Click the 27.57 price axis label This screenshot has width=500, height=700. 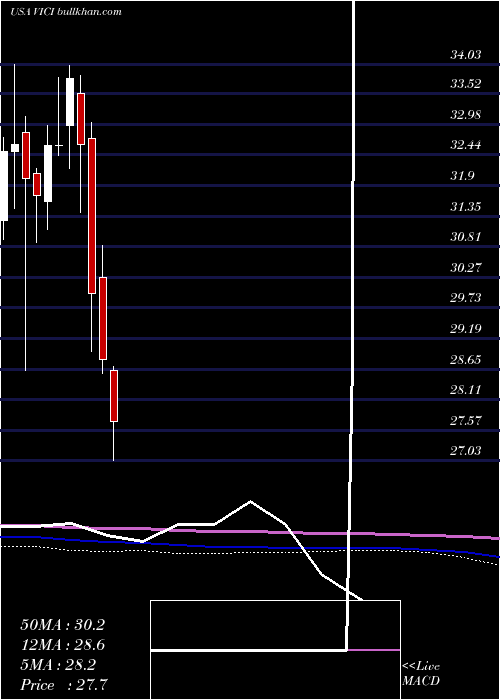pos(466,421)
